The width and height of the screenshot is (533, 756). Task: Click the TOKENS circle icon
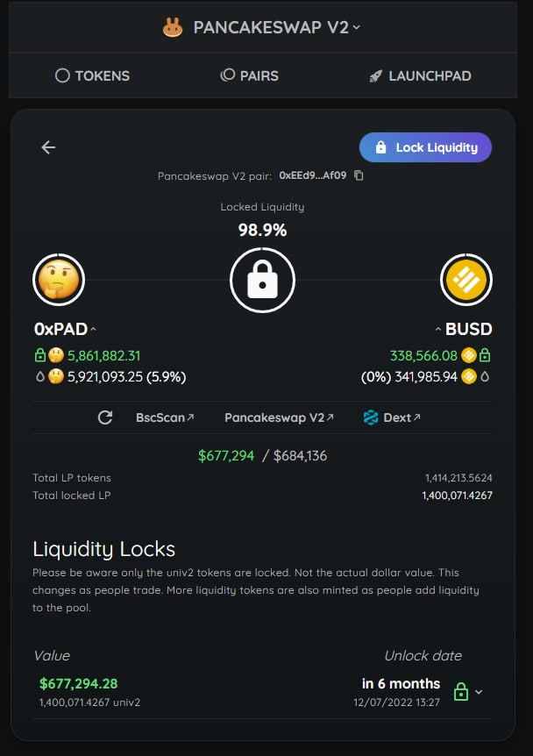pyautogui.click(x=62, y=75)
